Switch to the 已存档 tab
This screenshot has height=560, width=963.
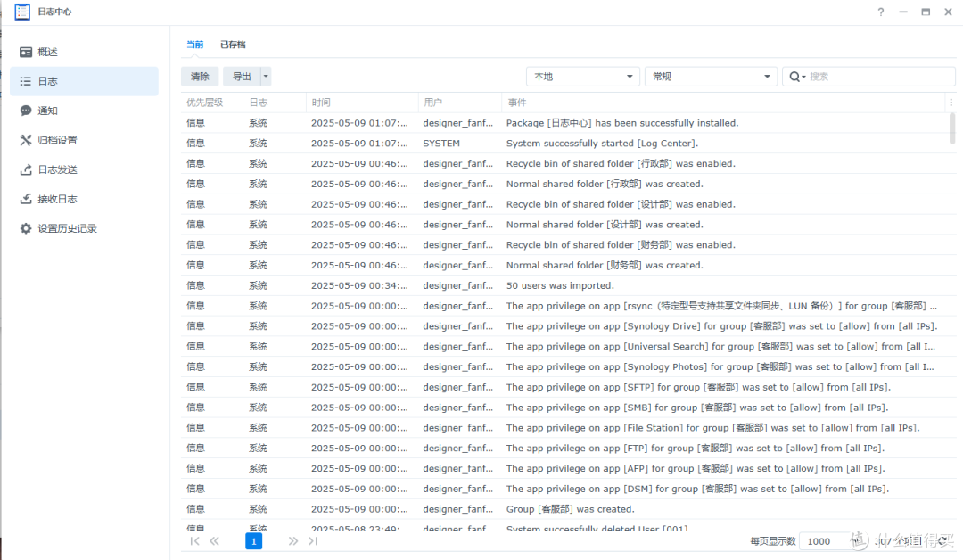233,45
